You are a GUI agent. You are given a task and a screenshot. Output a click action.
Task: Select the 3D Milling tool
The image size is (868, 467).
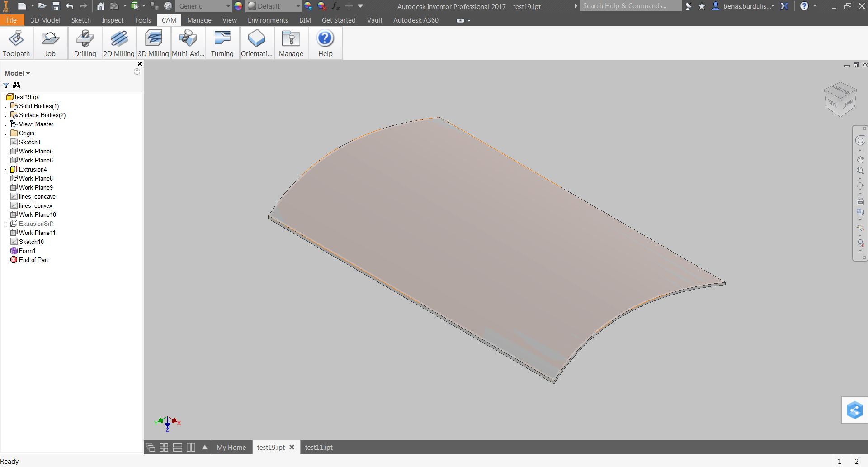(153, 43)
